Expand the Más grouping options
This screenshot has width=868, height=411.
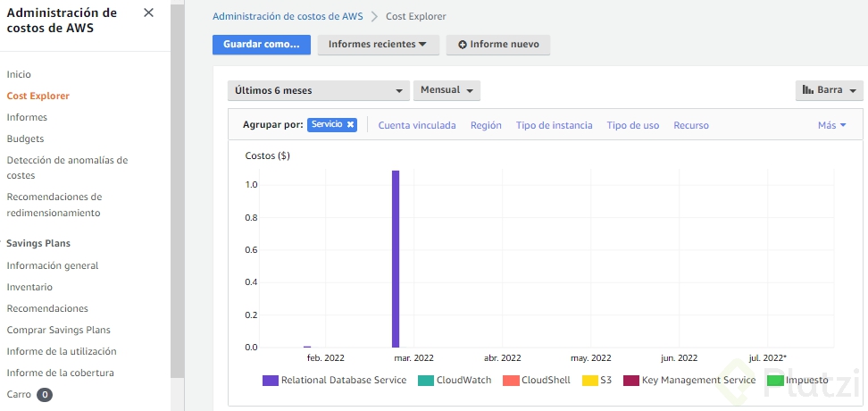pos(831,125)
